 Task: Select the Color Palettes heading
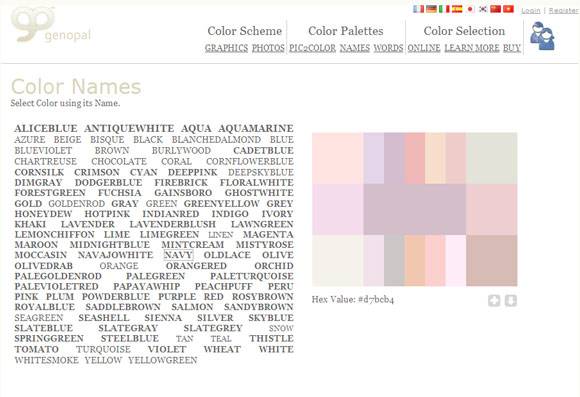point(346,31)
